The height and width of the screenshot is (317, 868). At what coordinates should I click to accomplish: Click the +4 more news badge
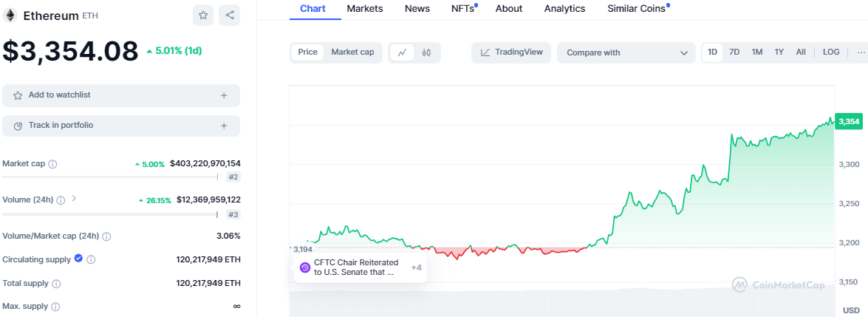pyautogui.click(x=417, y=267)
